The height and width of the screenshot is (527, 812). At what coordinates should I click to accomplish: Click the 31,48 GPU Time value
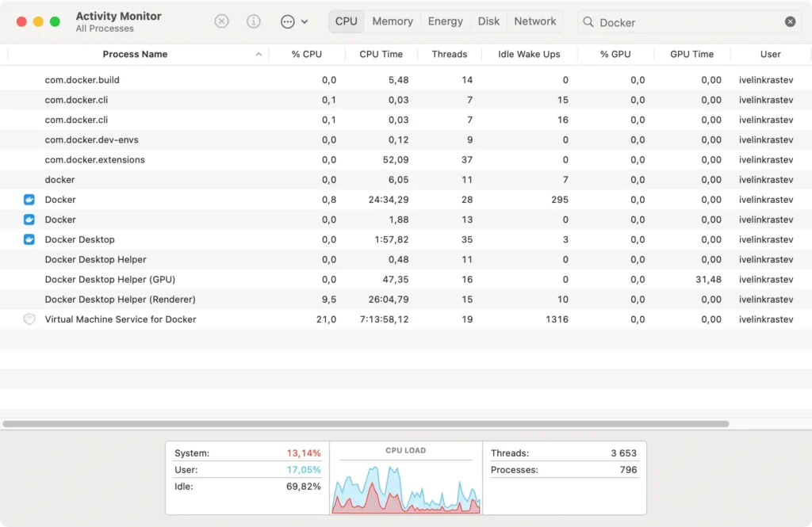click(708, 280)
